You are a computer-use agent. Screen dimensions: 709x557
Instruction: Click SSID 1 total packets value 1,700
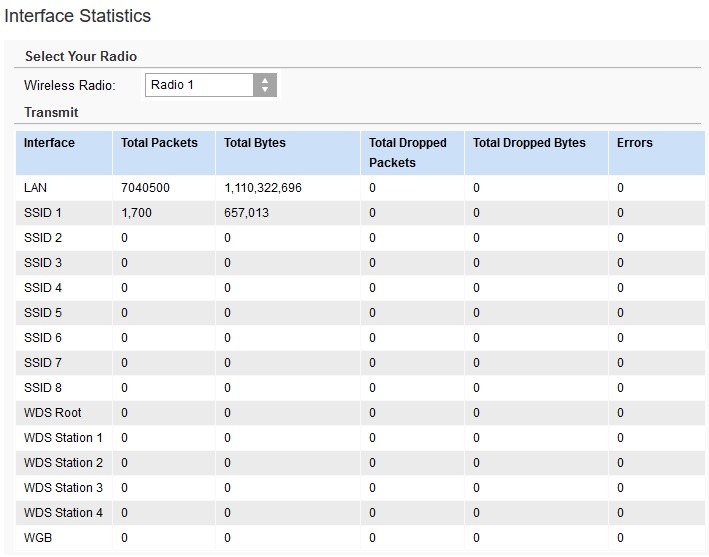(x=136, y=213)
